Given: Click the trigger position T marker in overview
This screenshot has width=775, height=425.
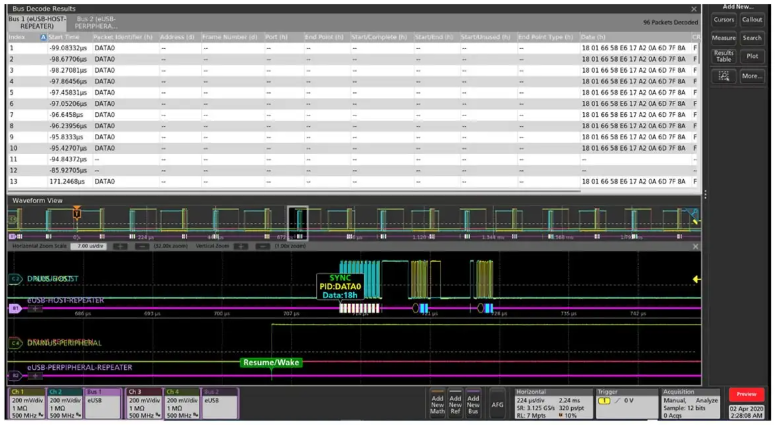Looking at the screenshot, I should [x=77, y=212].
